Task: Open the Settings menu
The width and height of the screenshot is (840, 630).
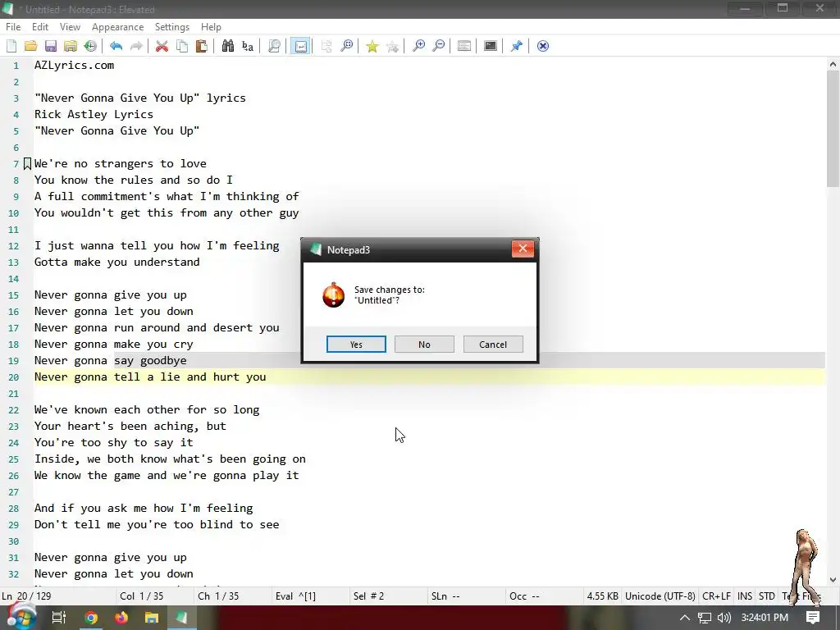Action: [x=172, y=27]
